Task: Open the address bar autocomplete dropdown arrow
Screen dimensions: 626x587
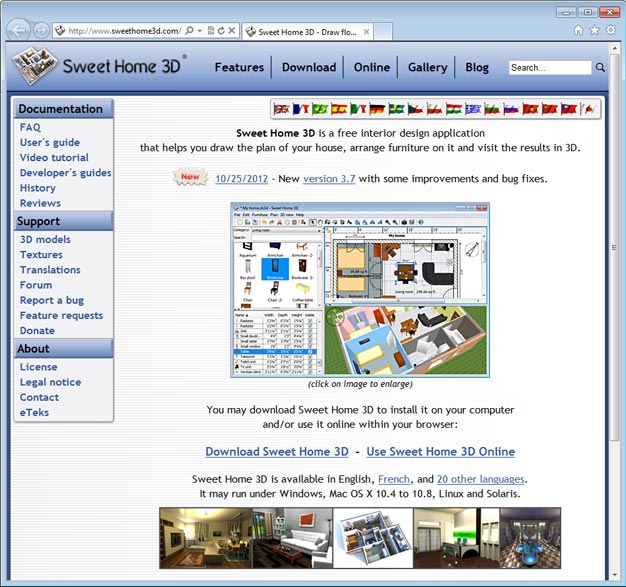Action: [200, 31]
